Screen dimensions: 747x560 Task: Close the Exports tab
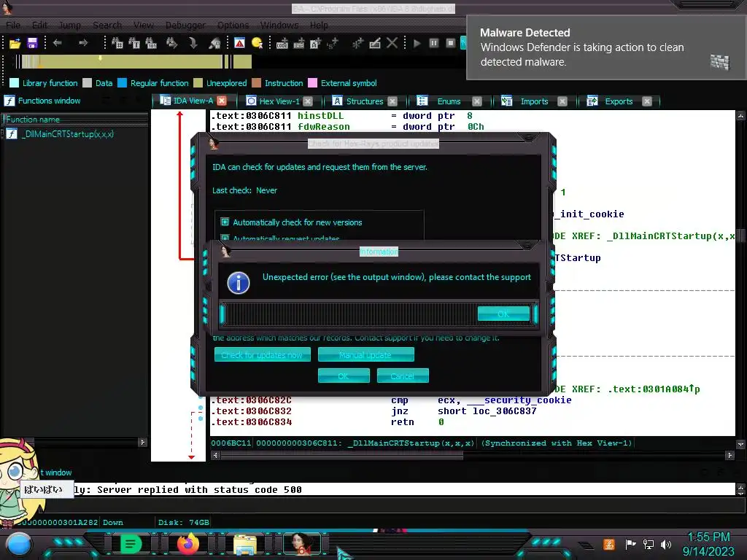pos(646,101)
